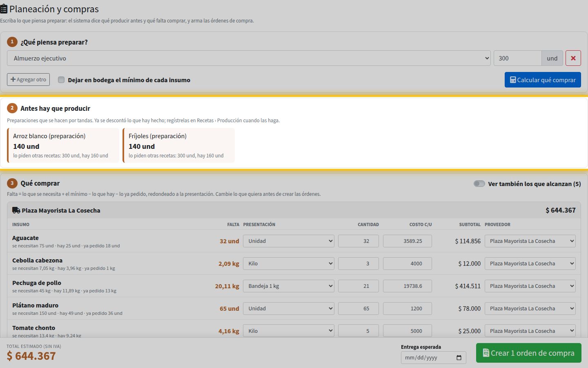Image resolution: width=588 pixels, height=368 pixels.
Task: Change presentation for Cebolla cabezona
Action: pos(289,263)
